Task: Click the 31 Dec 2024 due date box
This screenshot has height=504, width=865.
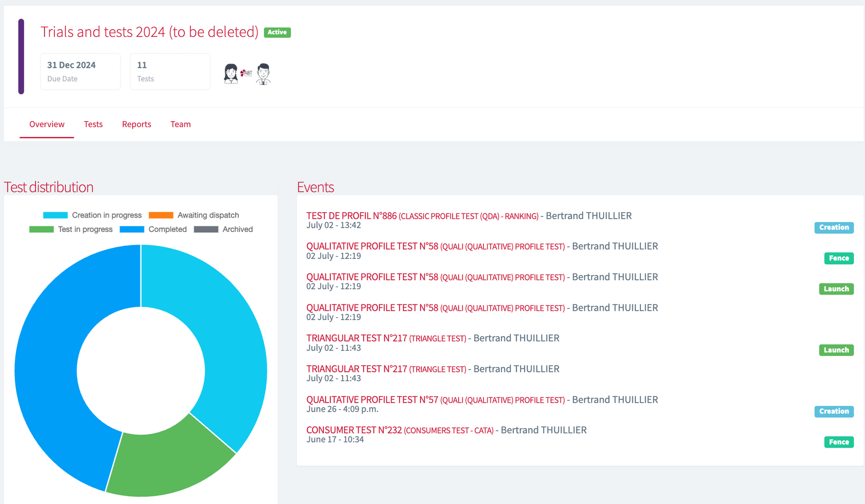Action: (x=80, y=72)
